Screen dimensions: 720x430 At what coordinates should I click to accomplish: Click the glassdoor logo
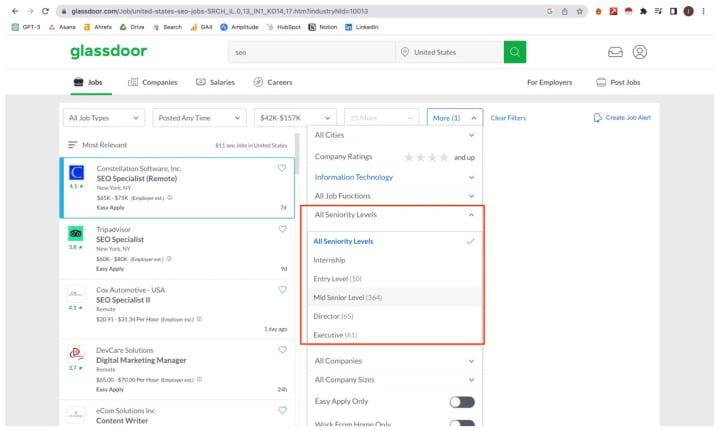[x=109, y=51]
